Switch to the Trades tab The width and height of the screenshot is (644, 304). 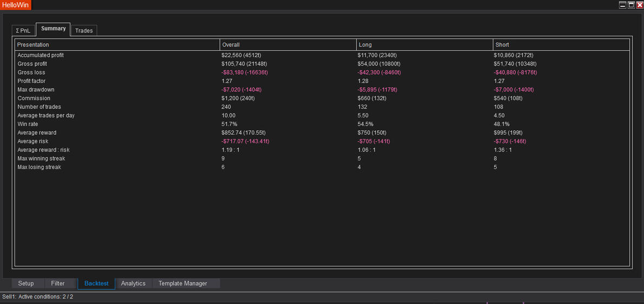click(84, 31)
